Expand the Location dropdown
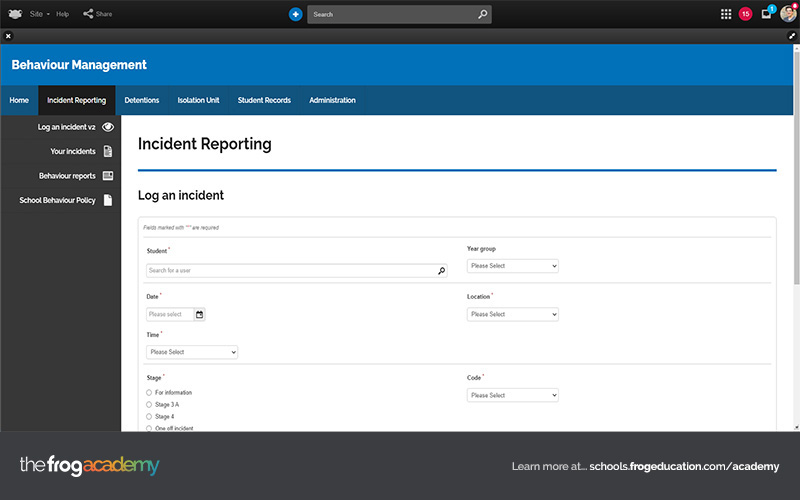This screenshot has height=500, width=800. 513,314
